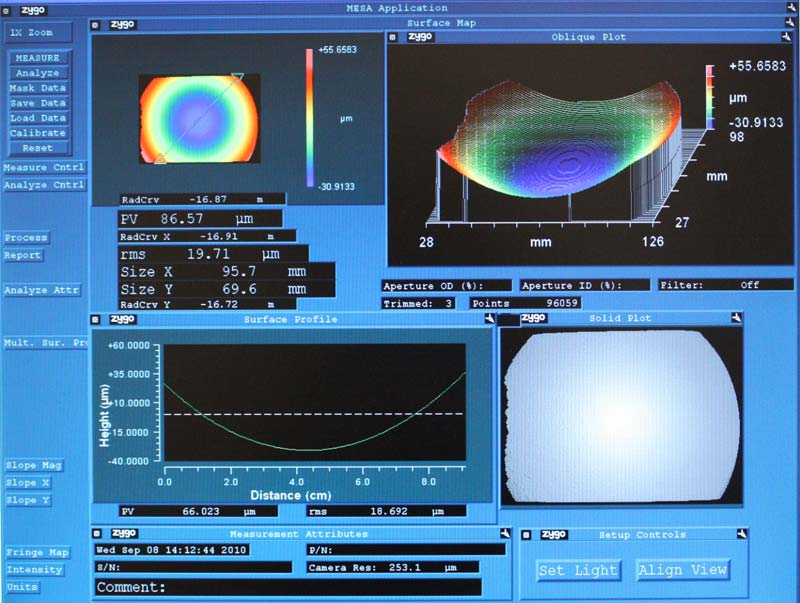Click the Analyze button
The height and width of the screenshot is (603, 800).
coord(39,73)
